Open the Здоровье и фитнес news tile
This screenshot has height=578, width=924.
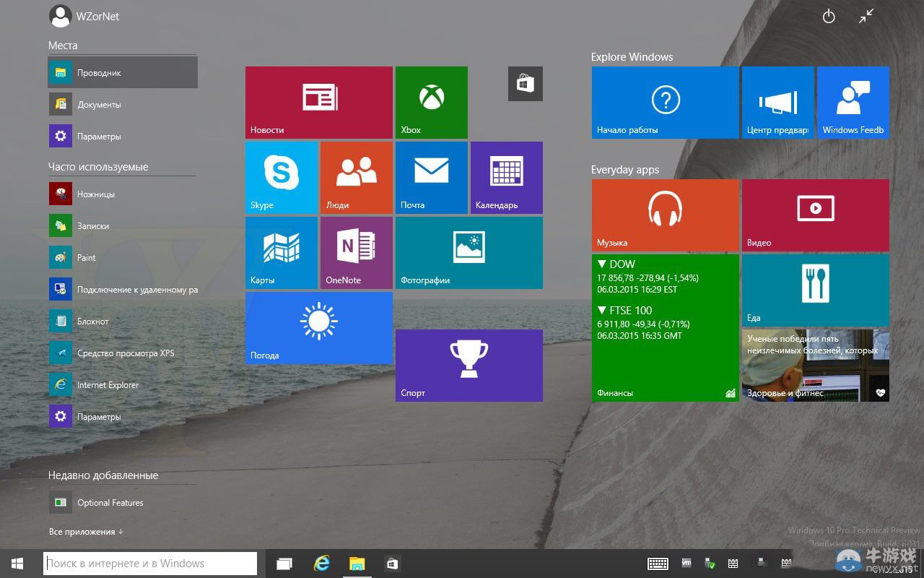[816, 366]
